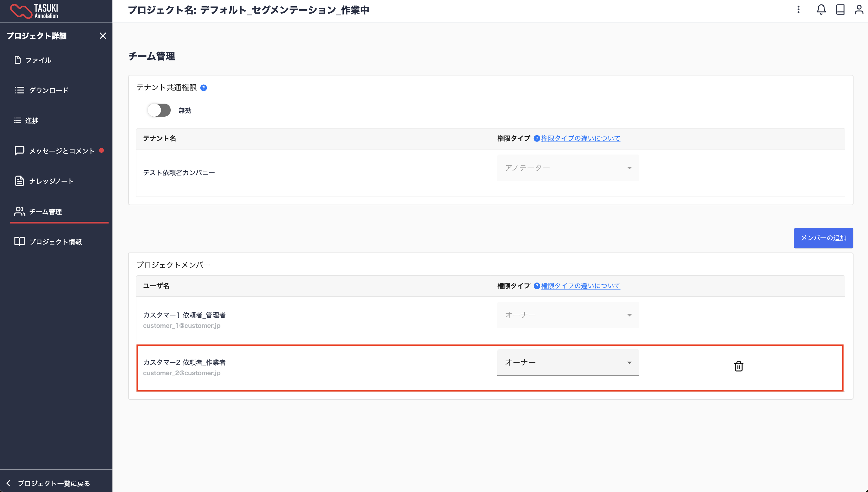
Task: Click the テナント共通権限 section label
Action: point(167,88)
